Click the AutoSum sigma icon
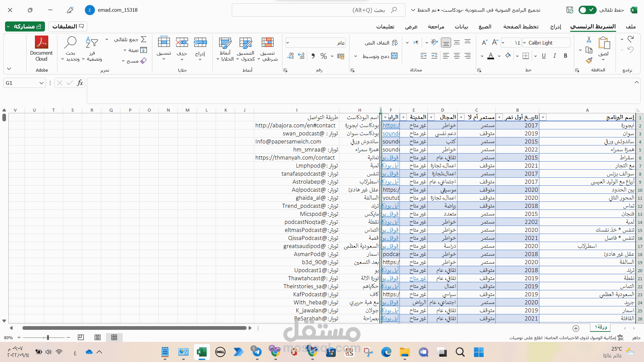The width and height of the screenshot is (644, 362). pos(144,39)
